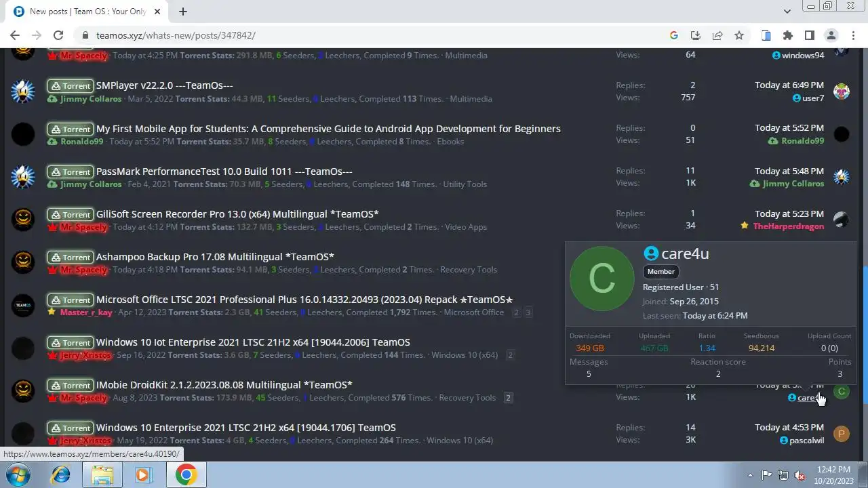Click the TeamOS avatar in Microsoft Office row
868x488 pixels.
[x=23, y=305]
